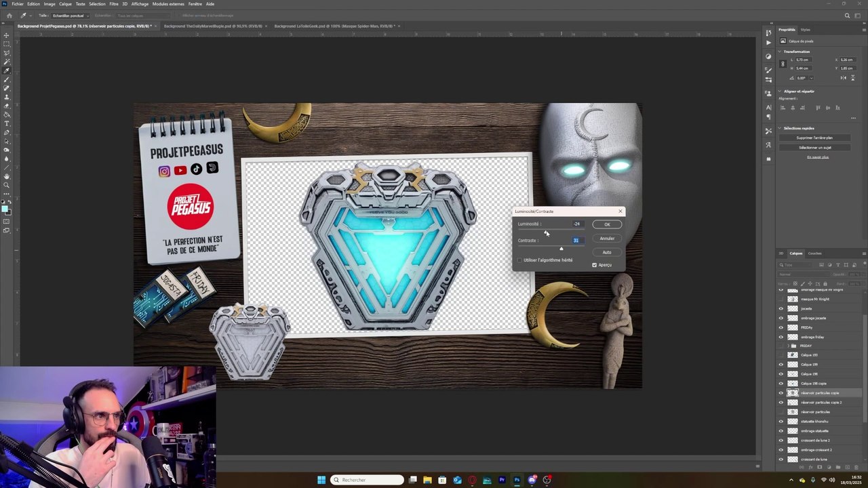
Task: Select the Eyedropper tool
Action: [7, 70]
